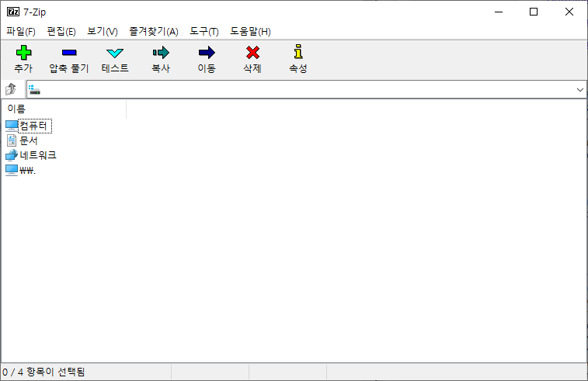
Task: Click the drive icon in address bar
Action: point(34,89)
